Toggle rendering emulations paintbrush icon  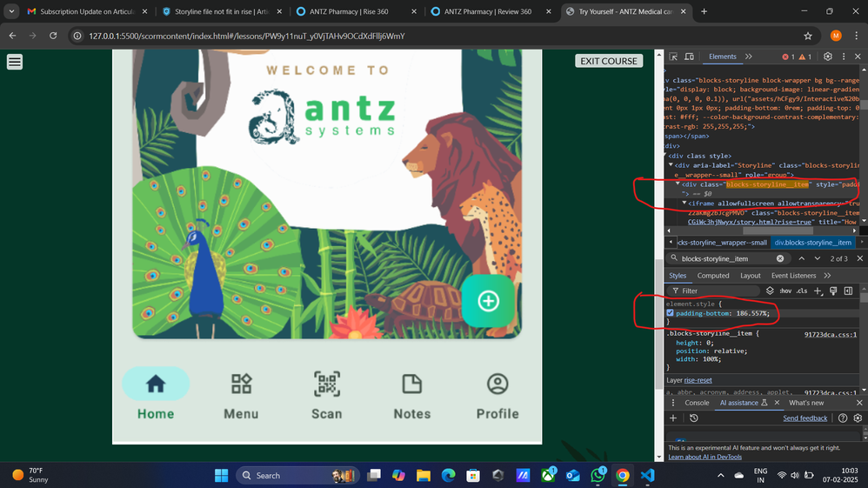click(833, 291)
